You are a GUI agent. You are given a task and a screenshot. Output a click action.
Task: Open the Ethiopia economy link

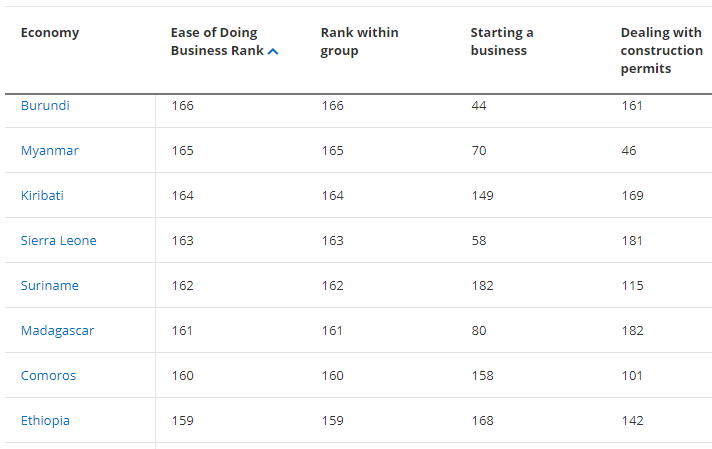[x=45, y=420]
